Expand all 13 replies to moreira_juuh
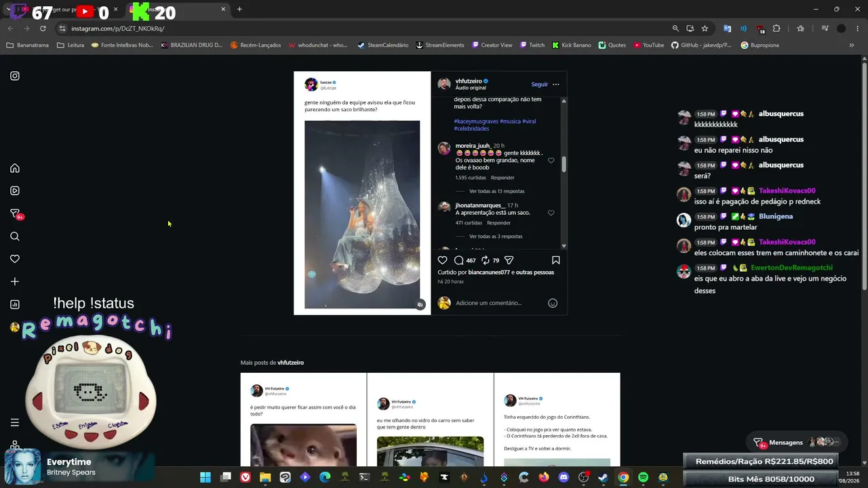Viewport: 868px width, 488px height. tap(496, 191)
